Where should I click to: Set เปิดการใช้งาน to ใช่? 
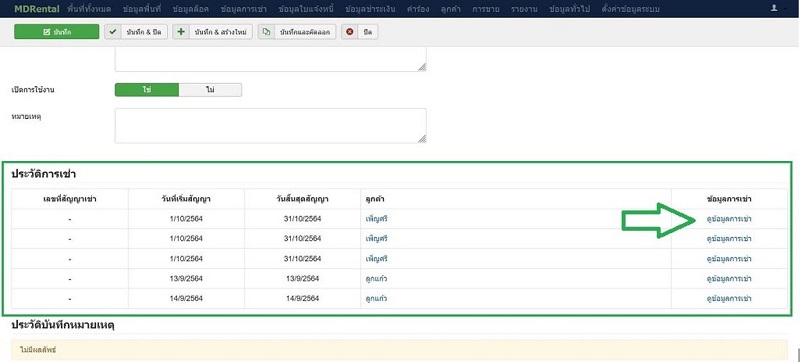click(147, 90)
